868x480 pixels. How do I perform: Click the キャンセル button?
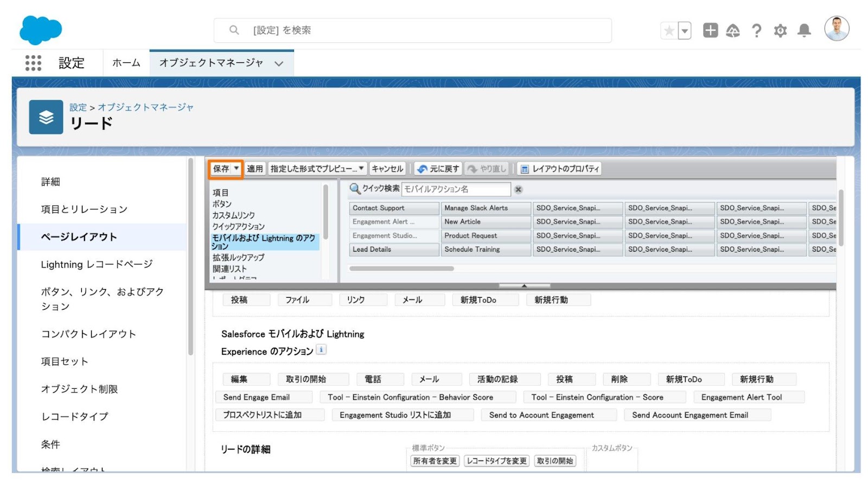click(387, 169)
